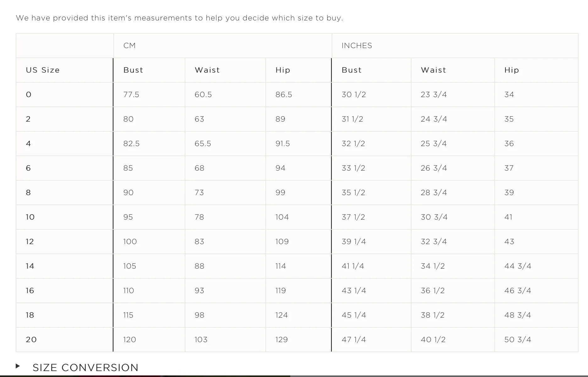Click the inches Hip column header
This screenshot has height=377, width=588.
pyautogui.click(x=512, y=70)
